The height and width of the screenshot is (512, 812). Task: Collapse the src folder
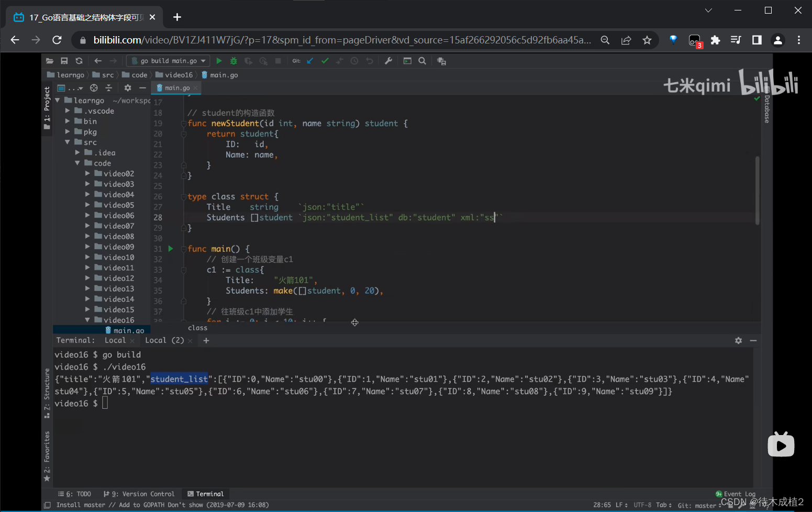point(68,142)
